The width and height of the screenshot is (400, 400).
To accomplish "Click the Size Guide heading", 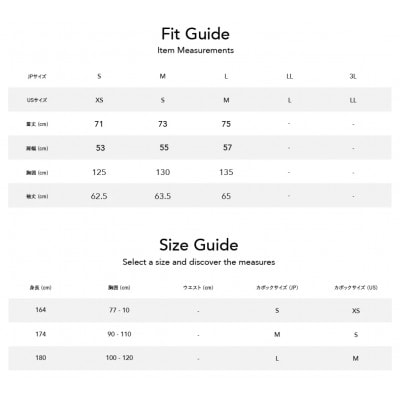I will click(x=199, y=245).
